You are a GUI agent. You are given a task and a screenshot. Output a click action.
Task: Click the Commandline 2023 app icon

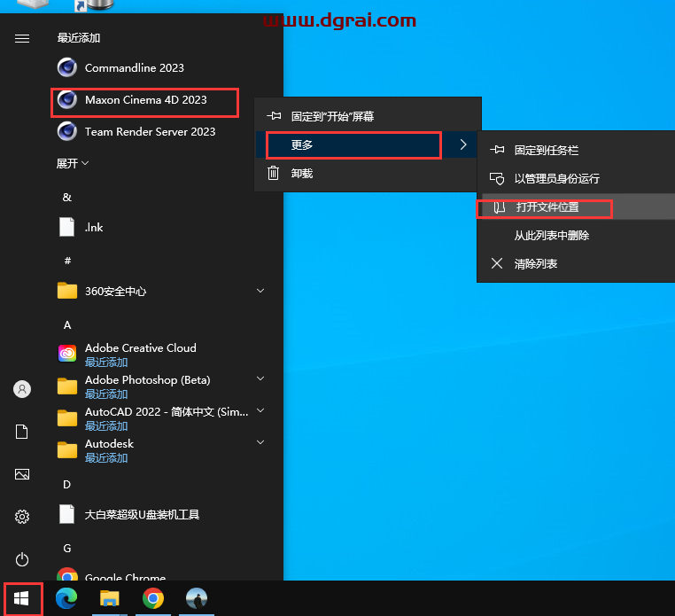(x=67, y=67)
